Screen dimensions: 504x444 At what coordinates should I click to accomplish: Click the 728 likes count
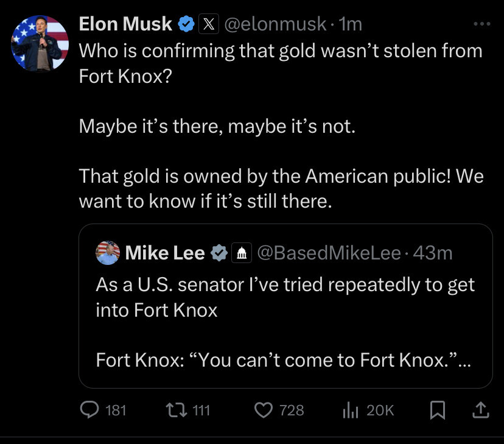[x=292, y=411]
